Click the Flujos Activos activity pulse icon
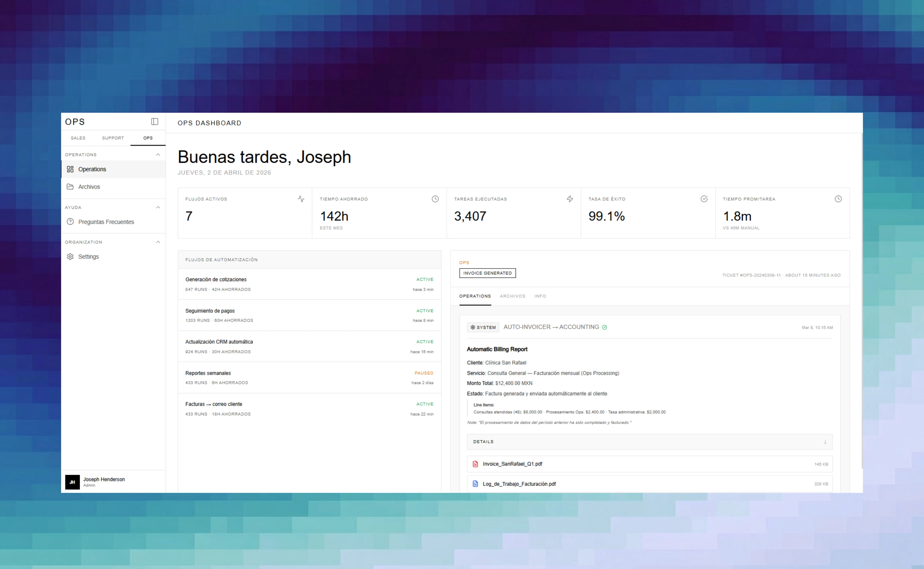Viewport: 924px width, 569px height. [301, 199]
